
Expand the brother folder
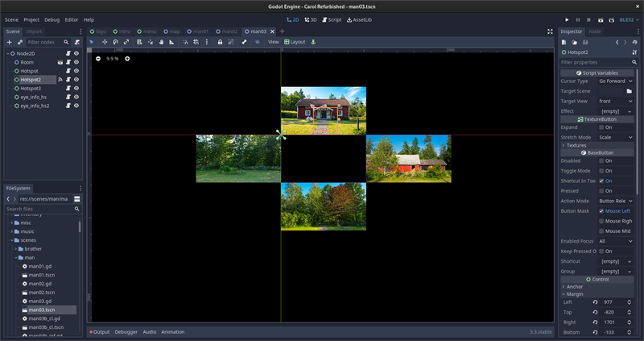coord(16,249)
